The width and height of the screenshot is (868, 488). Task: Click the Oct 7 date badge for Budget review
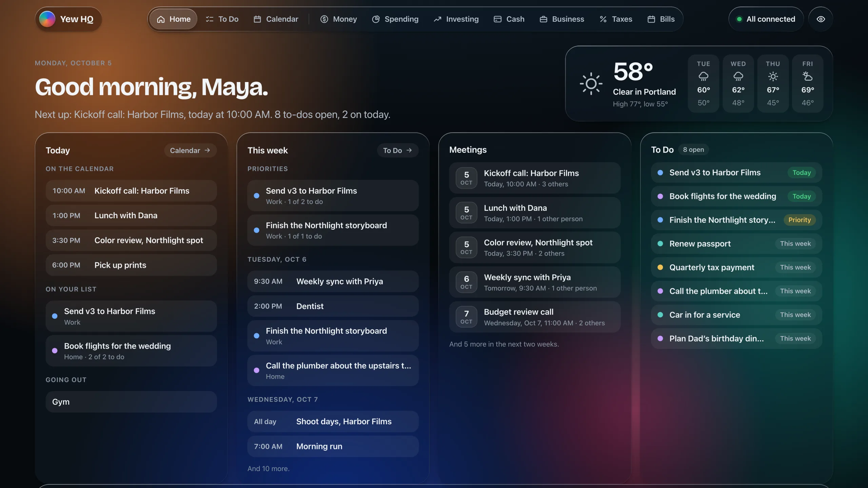pyautogui.click(x=466, y=317)
